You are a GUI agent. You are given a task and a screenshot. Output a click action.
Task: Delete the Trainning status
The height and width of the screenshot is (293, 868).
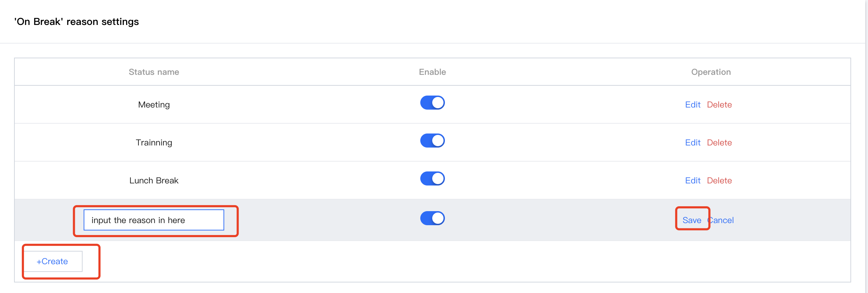pyautogui.click(x=719, y=143)
